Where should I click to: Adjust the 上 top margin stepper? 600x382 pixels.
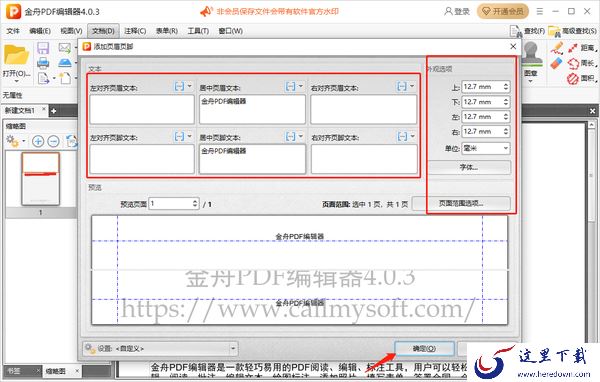click(506, 87)
